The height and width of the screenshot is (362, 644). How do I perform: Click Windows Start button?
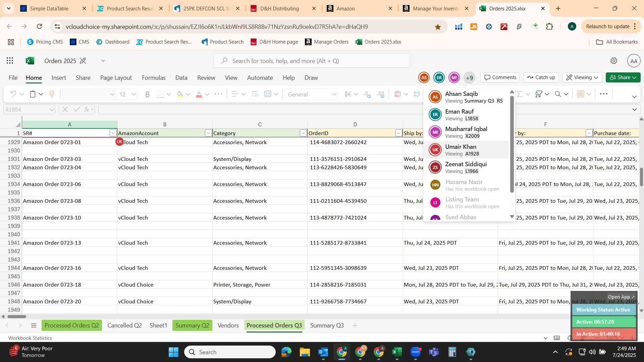click(173, 352)
